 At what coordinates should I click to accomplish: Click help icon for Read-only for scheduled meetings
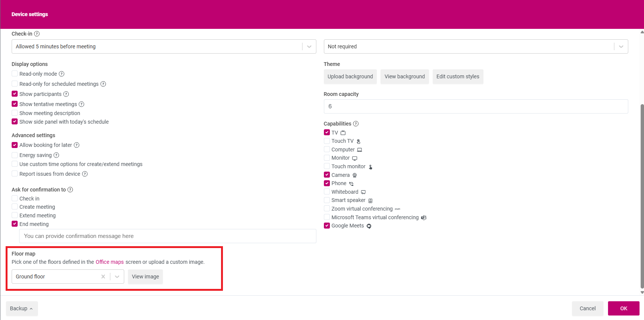click(103, 84)
